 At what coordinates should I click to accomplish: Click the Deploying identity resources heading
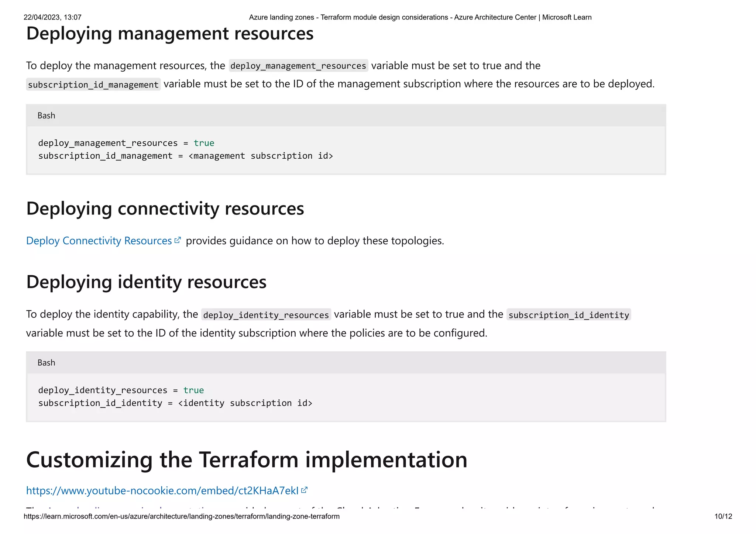(x=146, y=282)
